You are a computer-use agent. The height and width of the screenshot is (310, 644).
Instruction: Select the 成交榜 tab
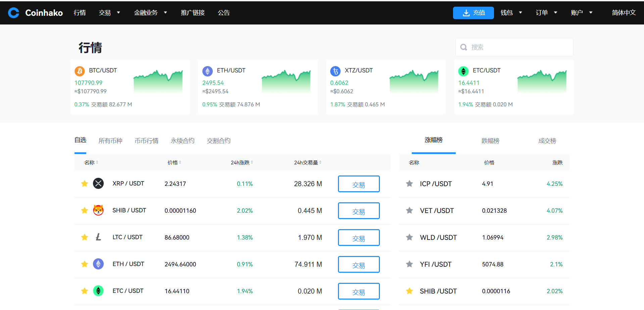[547, 141]
